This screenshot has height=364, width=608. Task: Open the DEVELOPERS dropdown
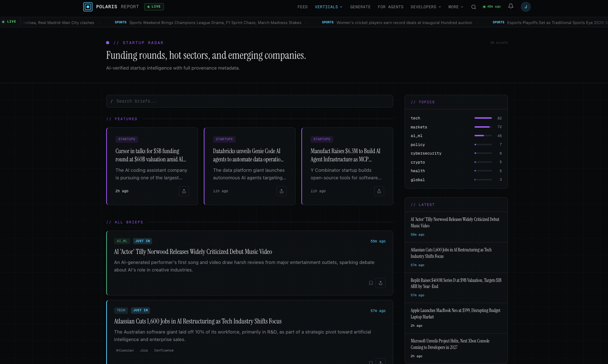tap(425, 7)
